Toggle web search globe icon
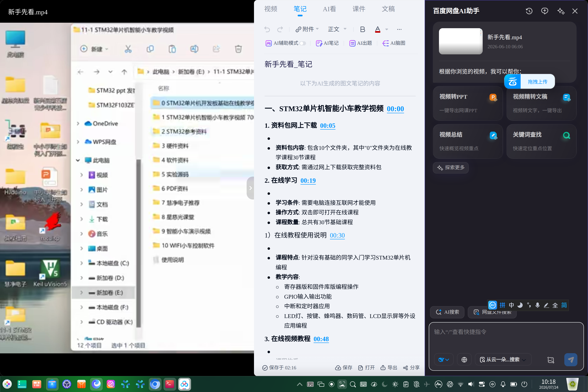The width and height of the screenshot is (588, 392). coord(464,360)
